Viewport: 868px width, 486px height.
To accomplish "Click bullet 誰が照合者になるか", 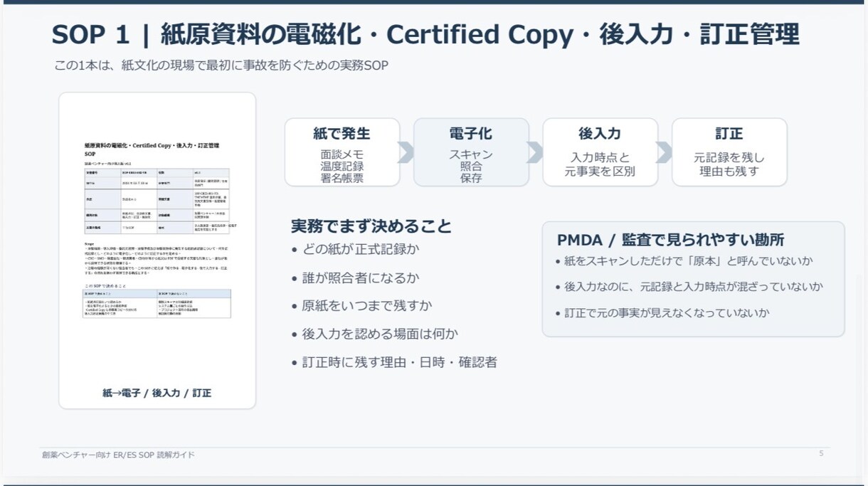I will click(x=362, y=278).
